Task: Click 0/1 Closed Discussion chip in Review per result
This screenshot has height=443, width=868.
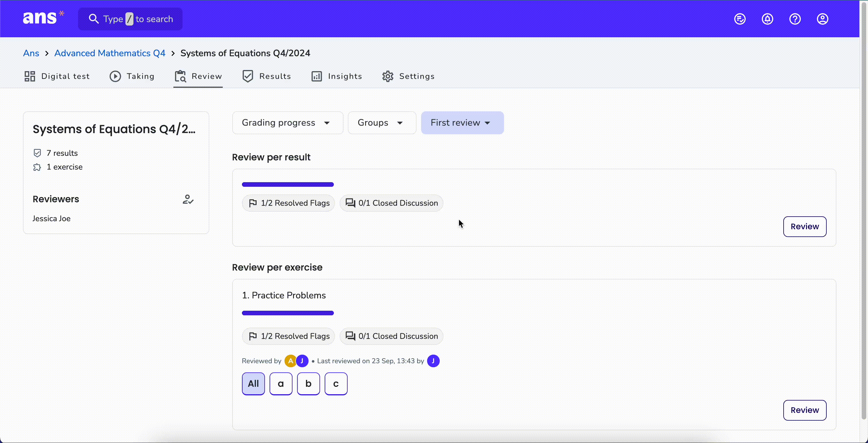Action: [392, 203]
